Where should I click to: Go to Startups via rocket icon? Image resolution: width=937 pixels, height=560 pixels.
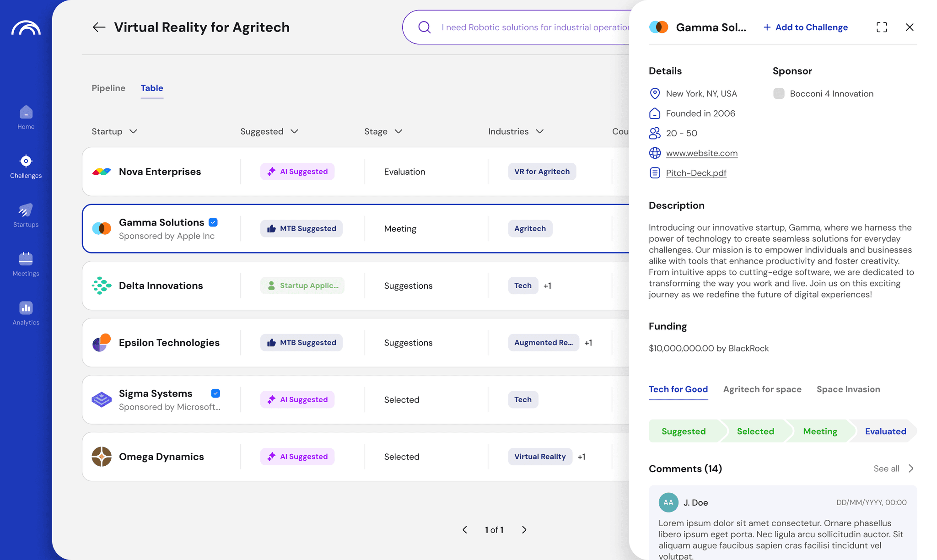point(26,210)
